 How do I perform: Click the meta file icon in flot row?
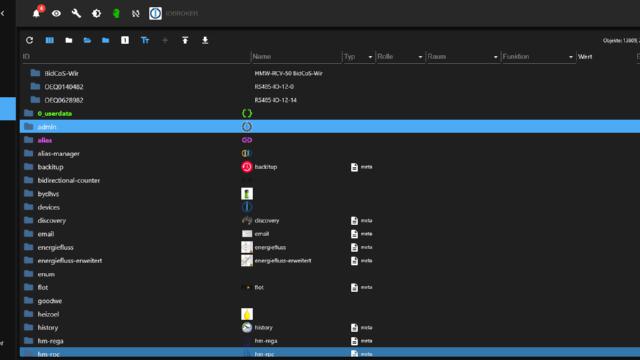pyautogui.click(x=354, y=287)
